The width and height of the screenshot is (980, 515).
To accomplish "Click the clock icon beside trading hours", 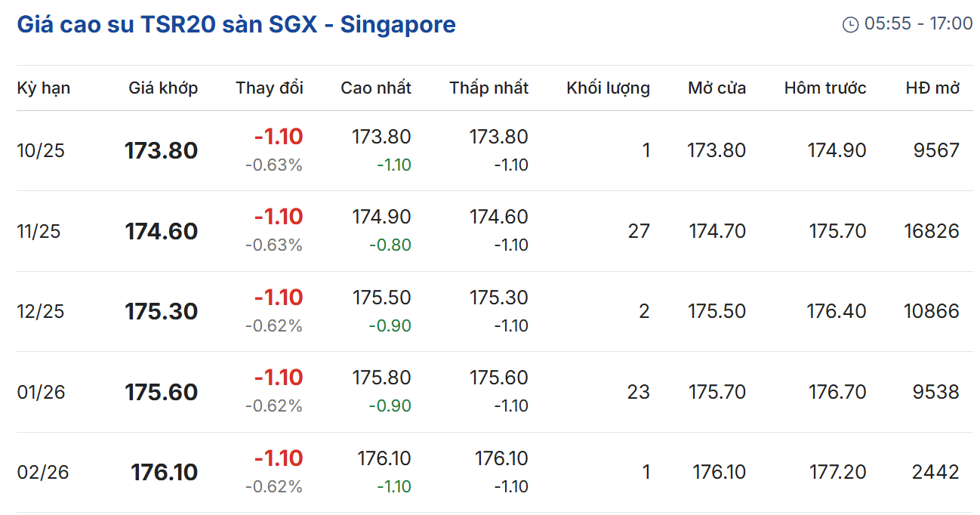I will click(850, 25).
